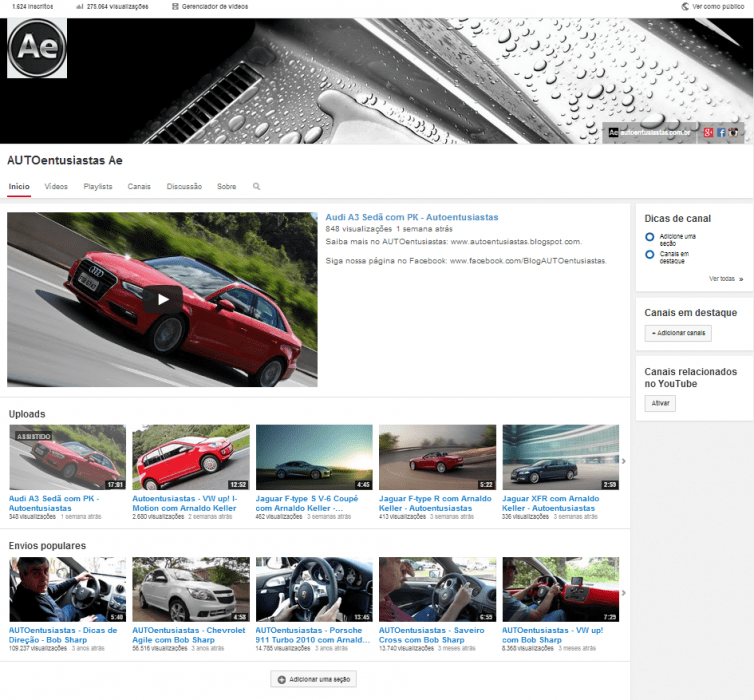Click the Google+ icon on the banner
Screen dimensions: 754x700
(x=708, y=132)
